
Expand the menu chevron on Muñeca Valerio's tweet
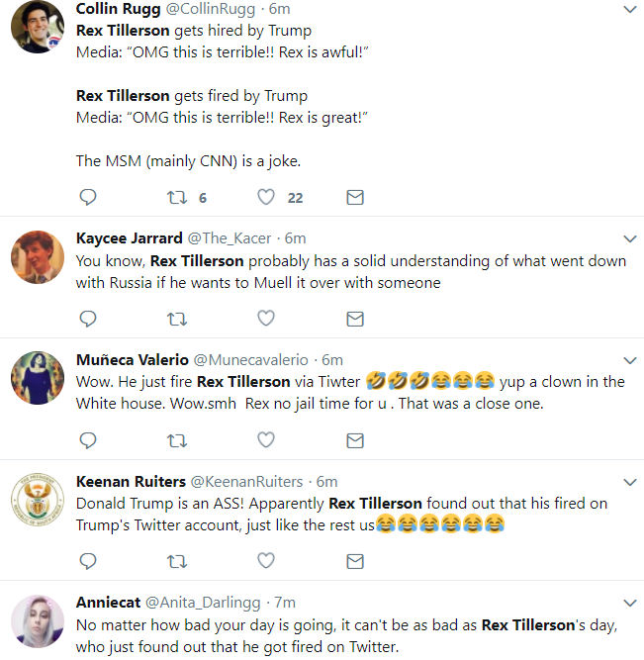pyautogui.click(x=629, y=360)
